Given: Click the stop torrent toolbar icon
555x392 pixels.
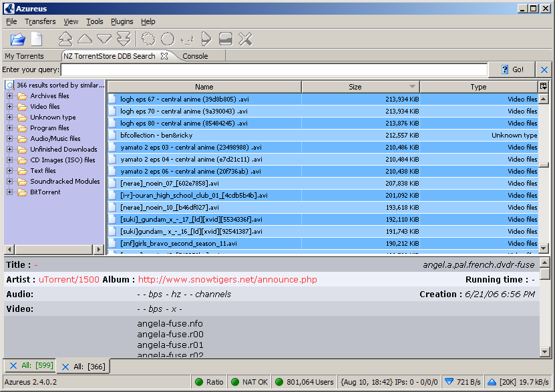Looking at the screenshot, I should pyautogui.click(x=226, y=39).
